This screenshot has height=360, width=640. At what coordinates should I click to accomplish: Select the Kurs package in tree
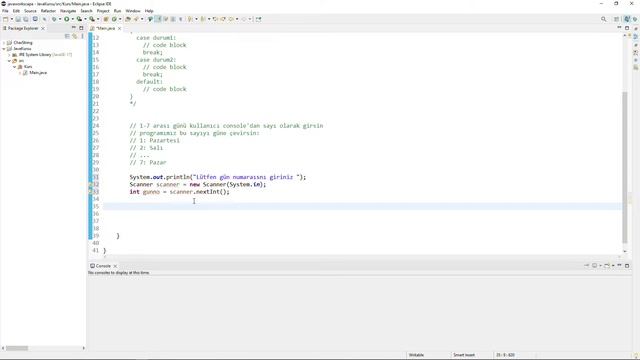tap(28, 67)
